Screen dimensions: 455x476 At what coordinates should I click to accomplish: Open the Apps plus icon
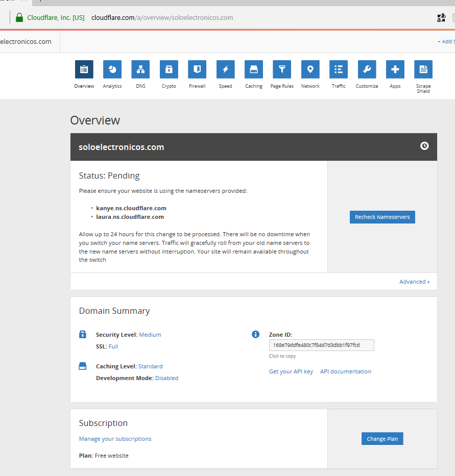pyautogui.click(x=395, y=69)
